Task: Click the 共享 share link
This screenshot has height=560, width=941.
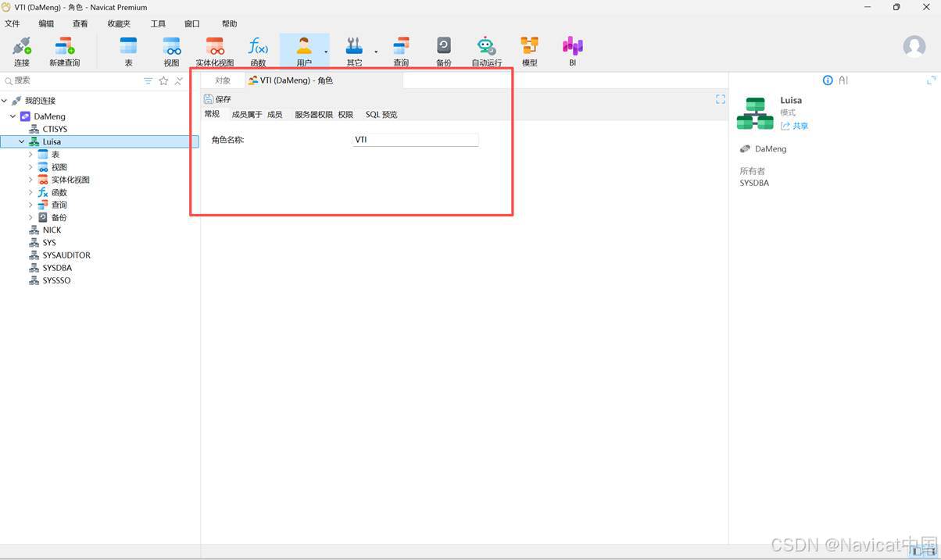Action: point(795,126)
